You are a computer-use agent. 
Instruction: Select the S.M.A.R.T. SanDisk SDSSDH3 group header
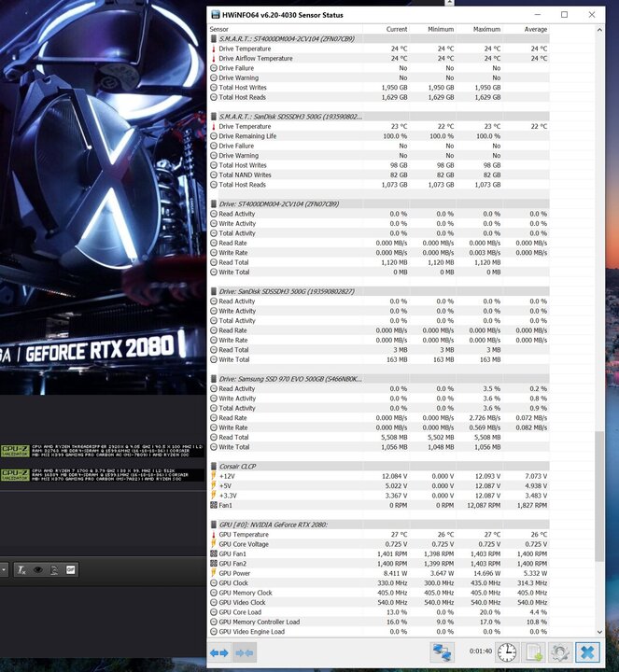coord(379,117)
